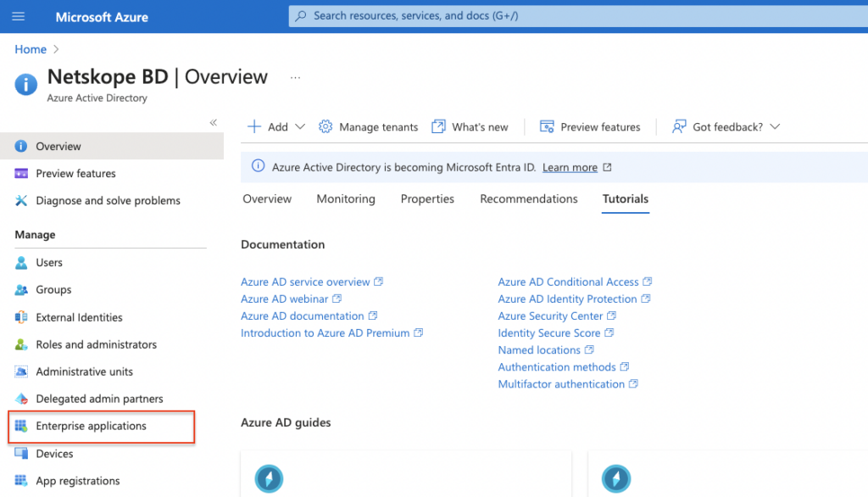Click the Microsoft Azure logo text
Viewport: 868px width, 497px height.
point(102,17)
